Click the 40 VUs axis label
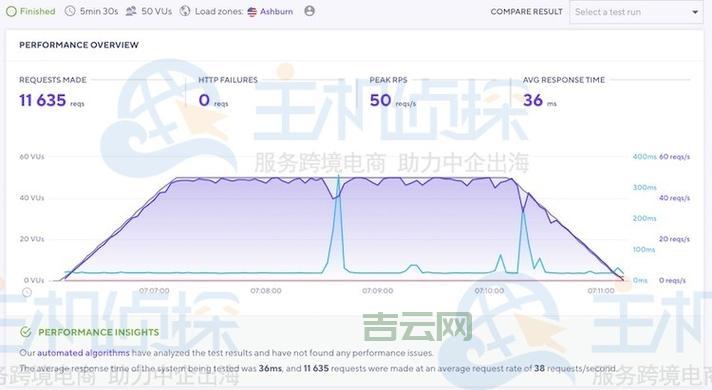This screenshot has width=712, height=390. point(32,198)
